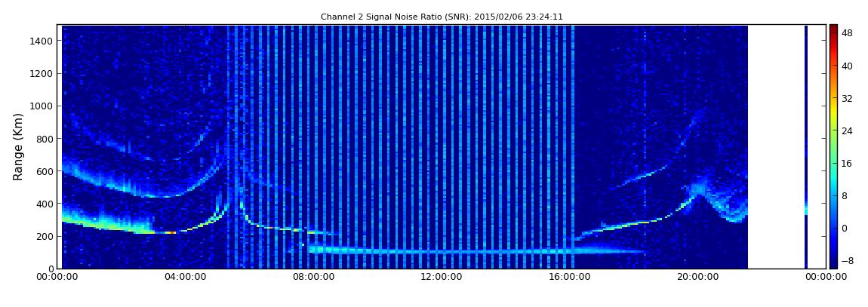Click the 400 tick label on the range axis
This screenshot has width=868, height=307.
(45, 204)
